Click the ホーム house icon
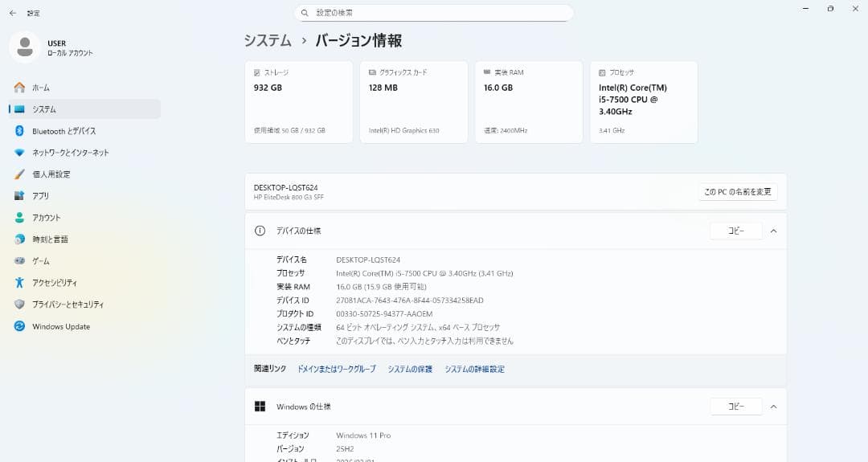This screenshot has height=462, width=868. (19, 88)
